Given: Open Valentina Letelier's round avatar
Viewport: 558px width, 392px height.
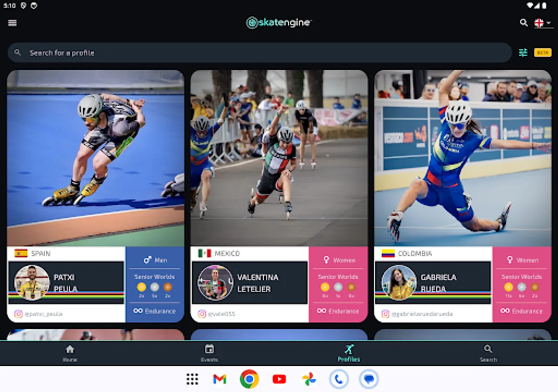Looking at the screenshot, I should pyautogui.click(x=215, y=283).
